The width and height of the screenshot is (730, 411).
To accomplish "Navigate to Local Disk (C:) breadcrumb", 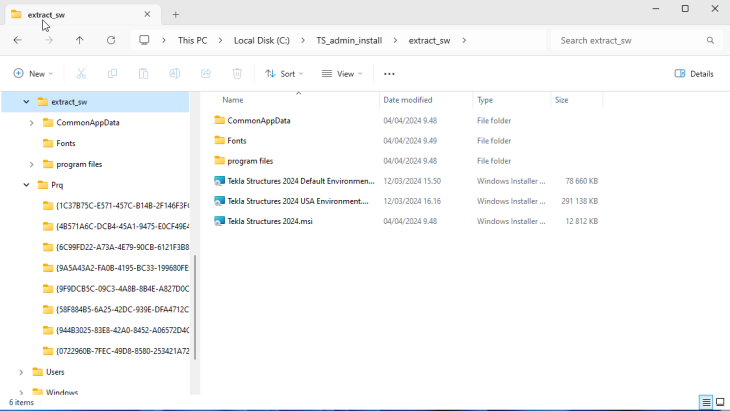I will (x=262, y=40).
